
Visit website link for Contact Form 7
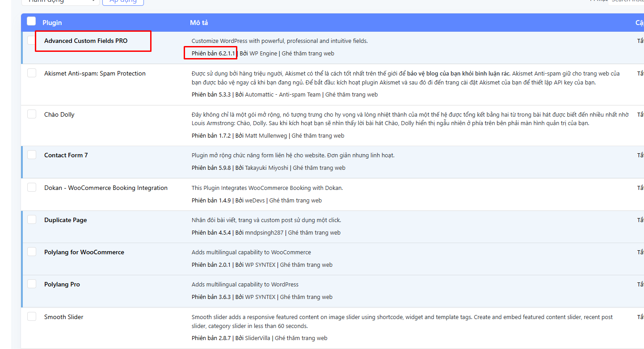pos(319,168)
